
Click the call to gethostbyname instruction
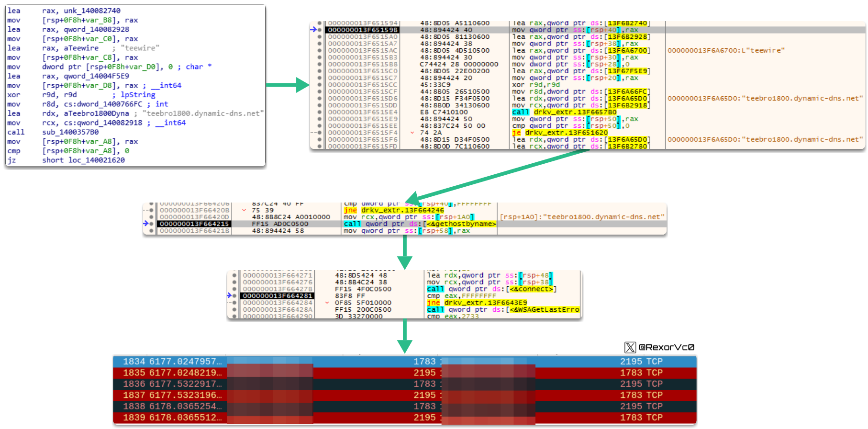tap(420, 224)
